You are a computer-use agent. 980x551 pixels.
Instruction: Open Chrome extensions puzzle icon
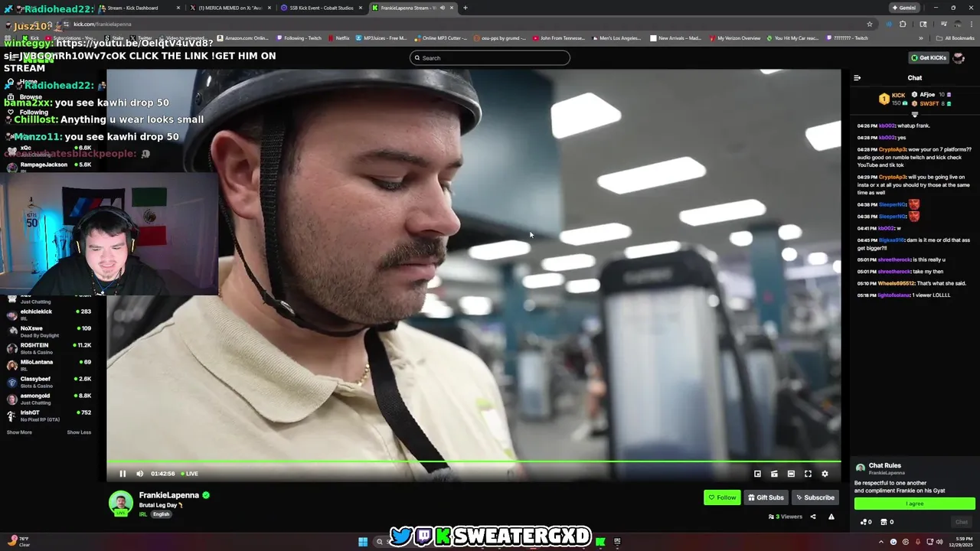(x=902, y=24)
